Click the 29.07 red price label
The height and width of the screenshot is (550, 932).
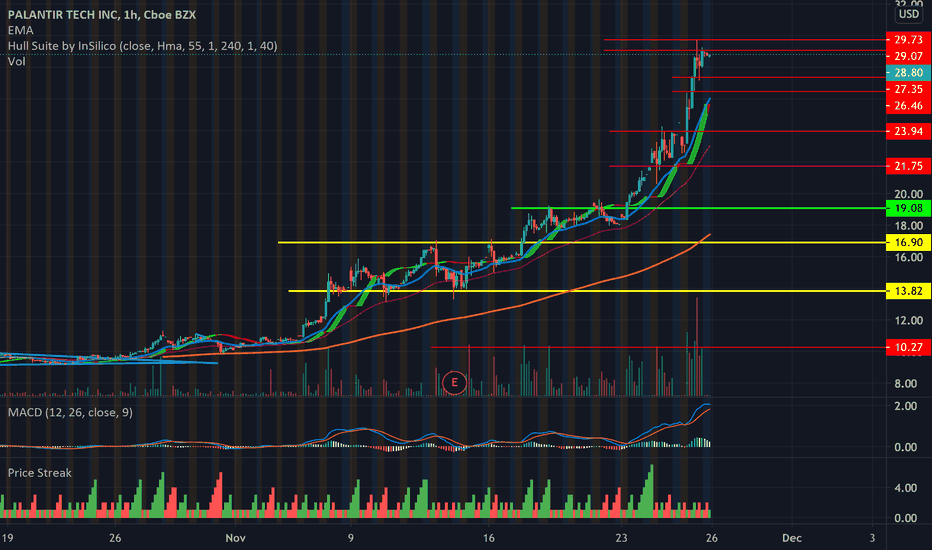click(908, 56)
